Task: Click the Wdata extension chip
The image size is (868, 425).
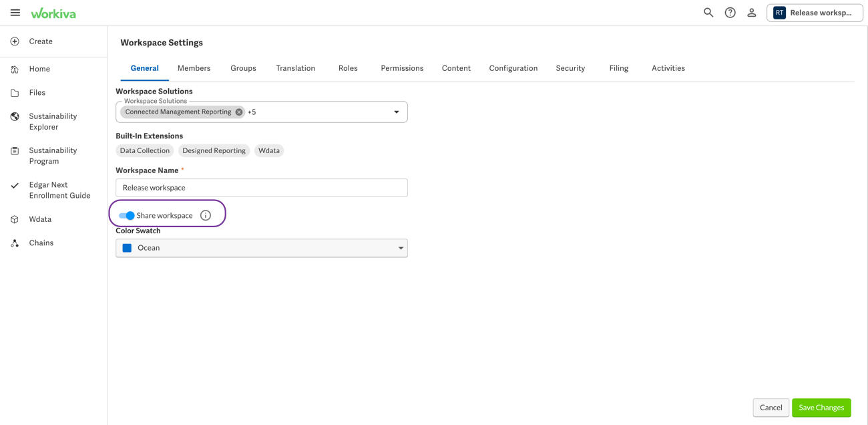Action: click(x=269, y=151)
